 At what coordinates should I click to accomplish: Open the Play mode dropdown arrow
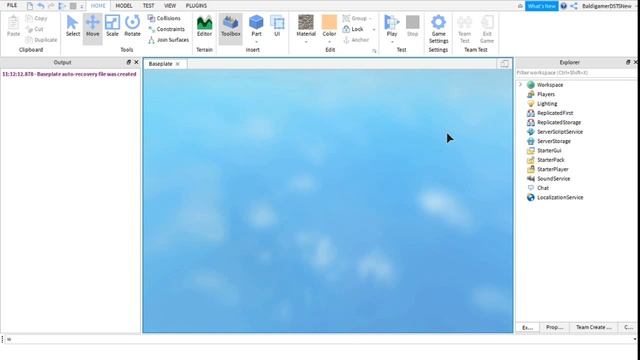click(x=391, y=42)
